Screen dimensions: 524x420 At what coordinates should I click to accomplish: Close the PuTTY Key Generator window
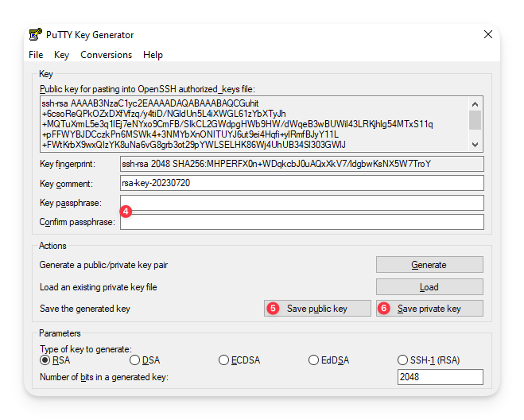(x=488, y=34)
